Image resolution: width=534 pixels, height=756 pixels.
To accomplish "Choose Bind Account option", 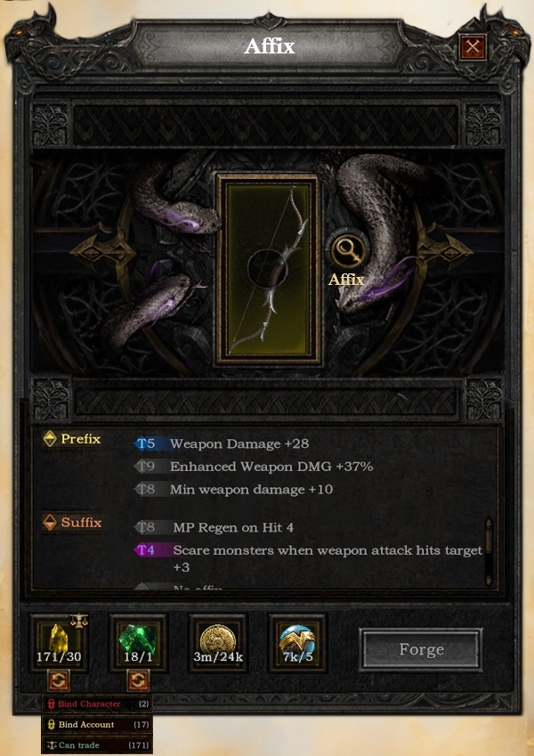I will (98, 725).
